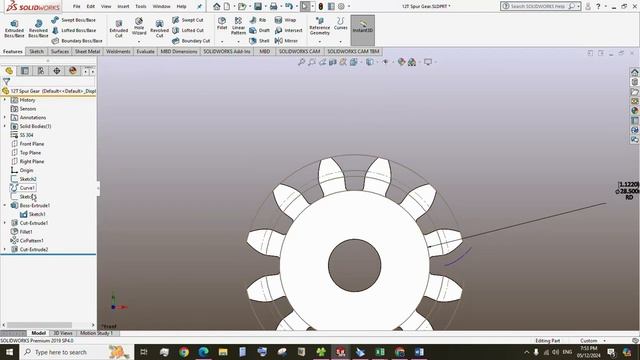
Task: Select the Lofted Boss/Base tool
Action: pyautogui.click(x=74, y=30)
